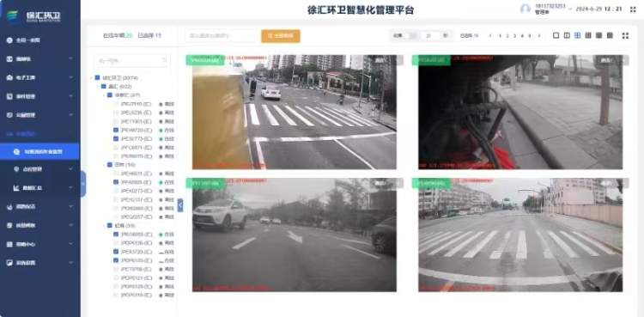The height and width of the screenshot is (317, 644).
Task: Click the orange button beside the search box
Action: tap(281, 36)
